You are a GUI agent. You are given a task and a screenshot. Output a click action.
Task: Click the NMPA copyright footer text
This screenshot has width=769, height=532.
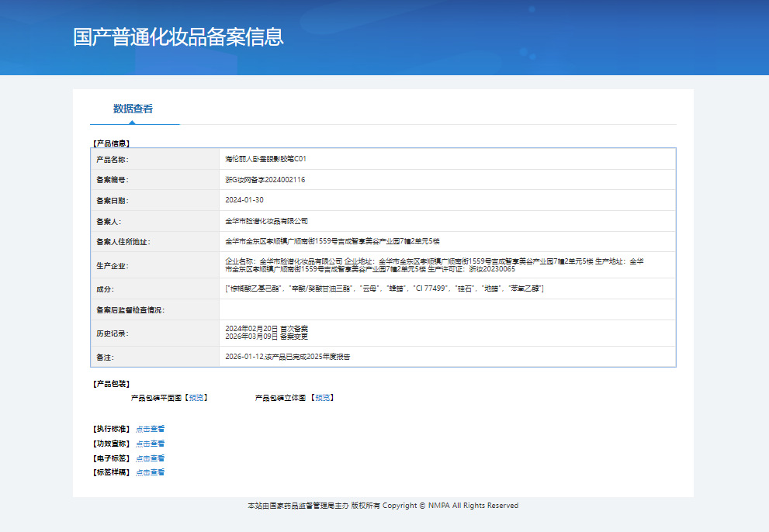point(383,506)
